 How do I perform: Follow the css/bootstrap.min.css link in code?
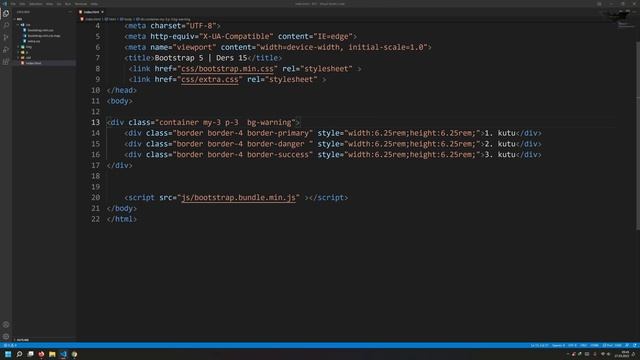click(227, 69)
